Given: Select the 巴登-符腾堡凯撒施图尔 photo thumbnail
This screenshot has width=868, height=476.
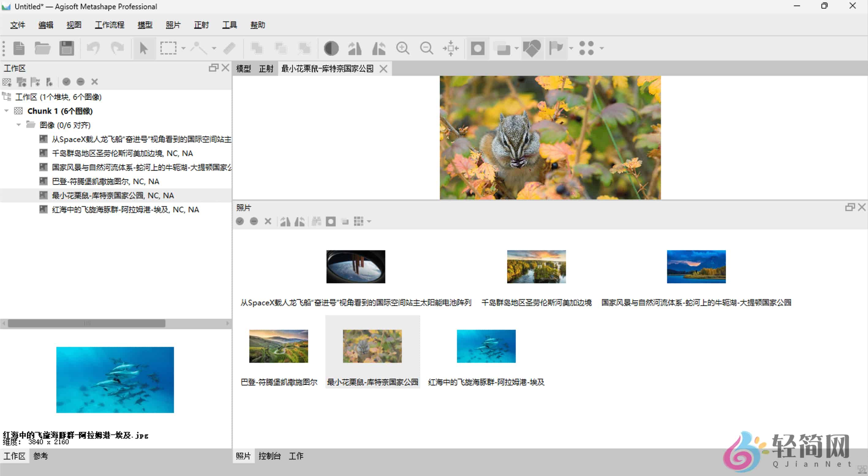Looking at the screenshot, I should coord(279,346).
